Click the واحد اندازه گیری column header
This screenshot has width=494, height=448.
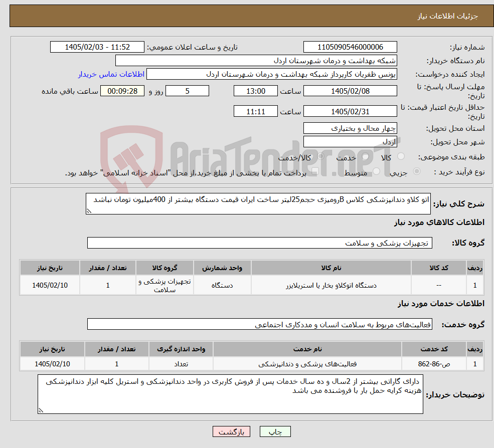pyautogui.click(x=181, y=349)
